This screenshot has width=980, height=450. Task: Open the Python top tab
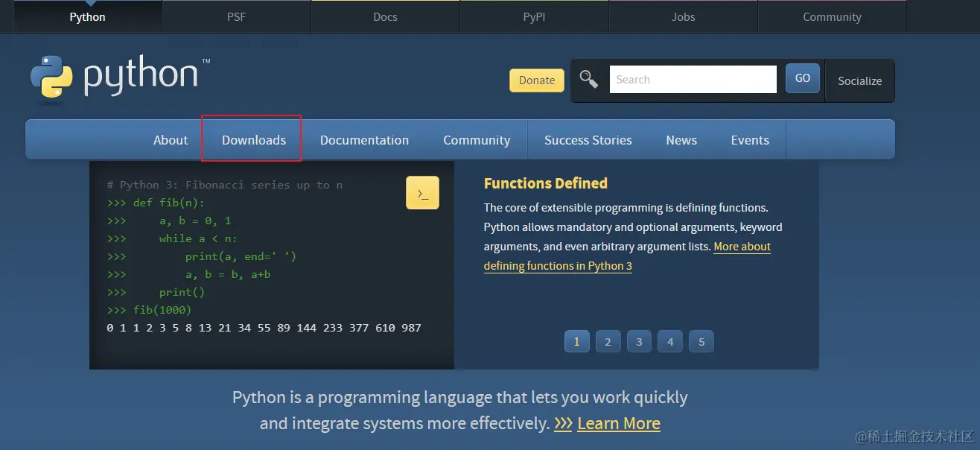coord(87,17)
